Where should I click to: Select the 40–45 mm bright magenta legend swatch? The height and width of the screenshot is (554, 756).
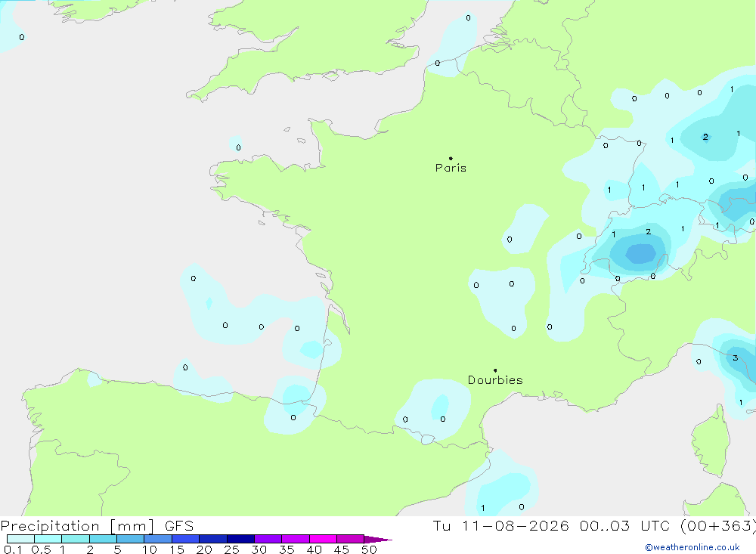tap(323, 539)
